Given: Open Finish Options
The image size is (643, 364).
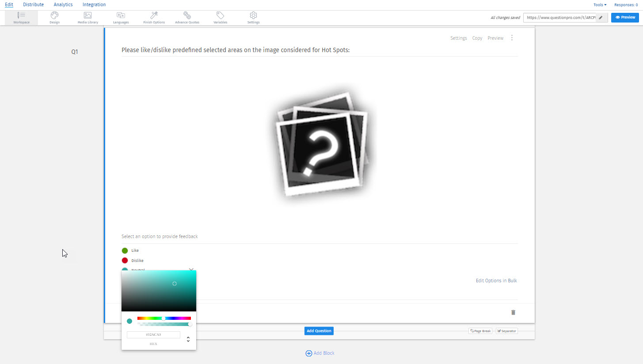Looking at the screenshot, I should coord(154,18).
